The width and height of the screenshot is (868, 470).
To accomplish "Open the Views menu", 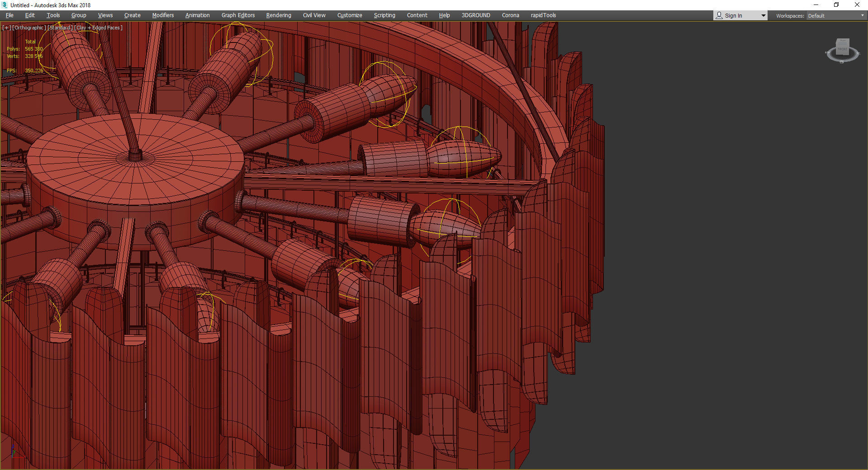I will click(x=105, y=15).
